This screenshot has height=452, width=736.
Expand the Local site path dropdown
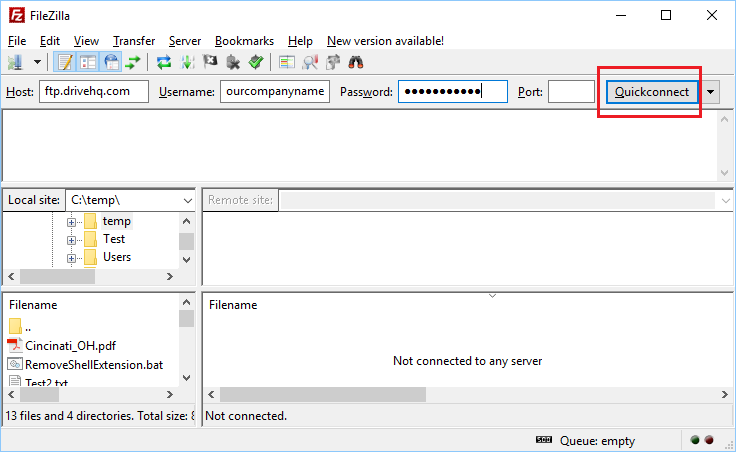pos(187,200)
